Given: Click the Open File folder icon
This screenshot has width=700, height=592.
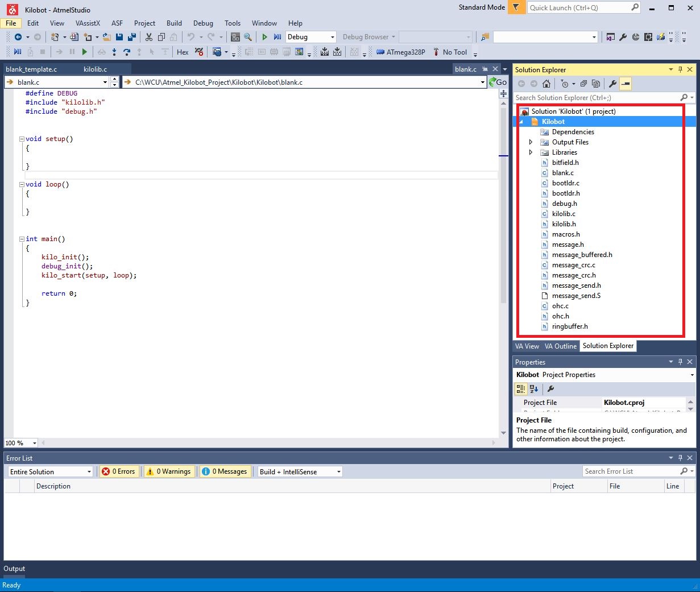Looking at the screenshot, I should pyautogui.click(x=106, y=37).
